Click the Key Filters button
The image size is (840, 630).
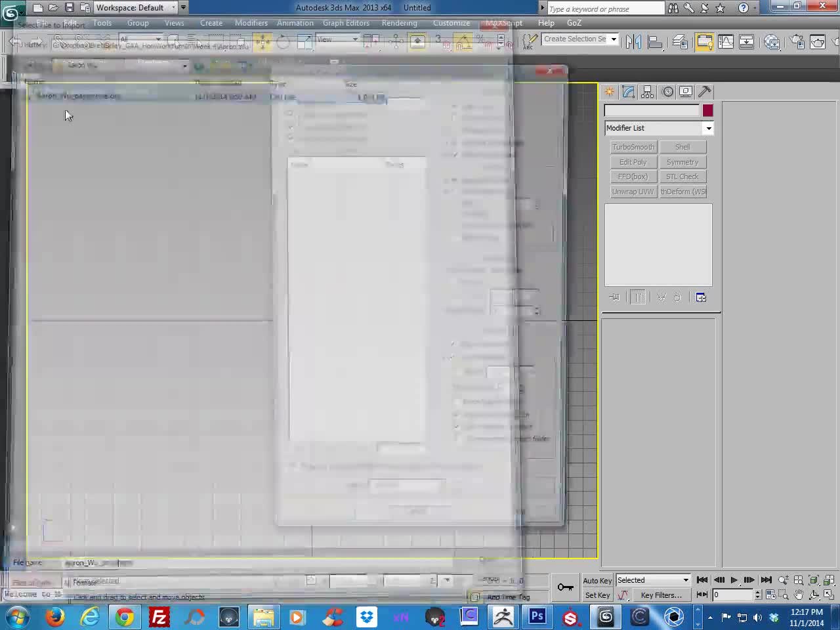click(661, 595)
